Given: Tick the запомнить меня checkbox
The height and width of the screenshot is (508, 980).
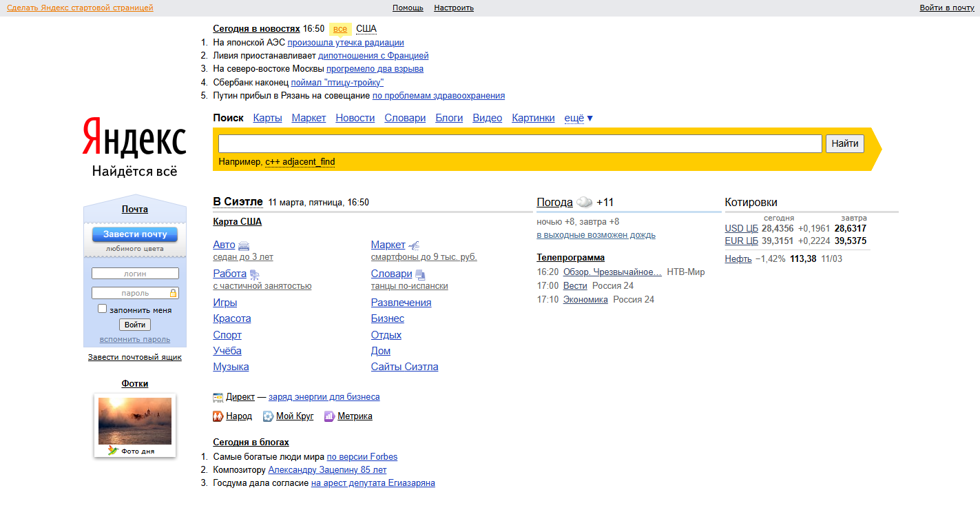Looking at the screenshot, I should click(103, 309).
